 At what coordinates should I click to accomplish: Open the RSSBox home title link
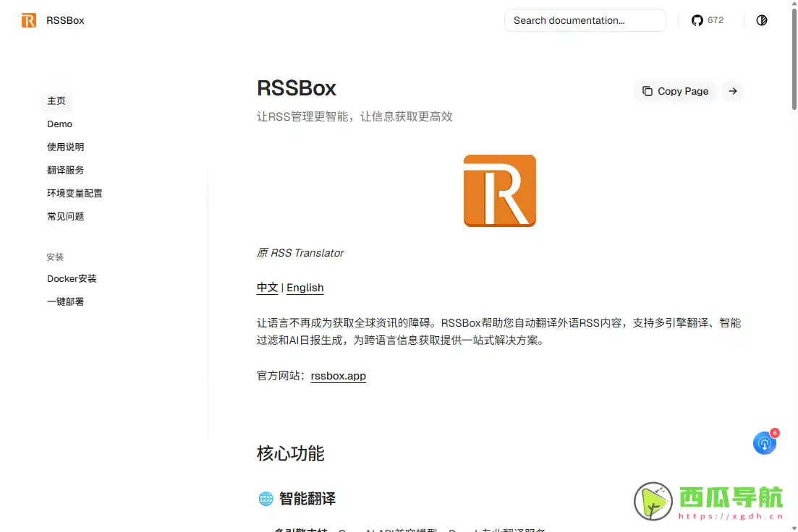[x=65, y=20]
